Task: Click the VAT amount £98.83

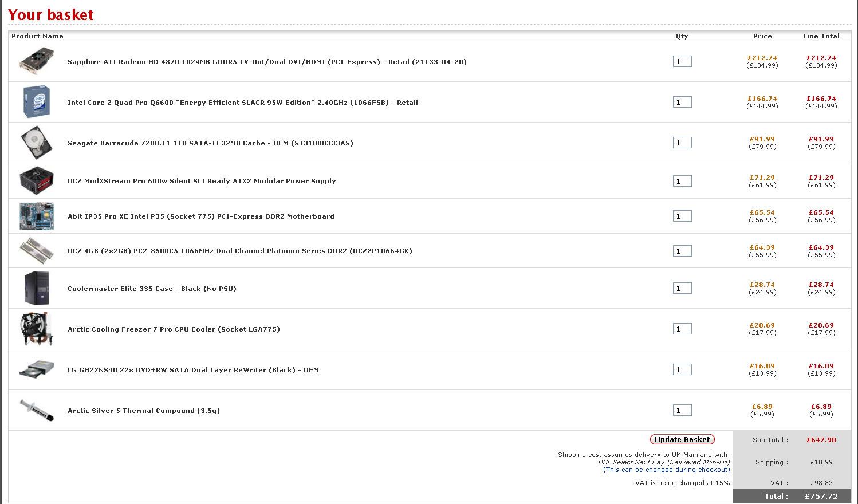Action: (x=821, y=483)
